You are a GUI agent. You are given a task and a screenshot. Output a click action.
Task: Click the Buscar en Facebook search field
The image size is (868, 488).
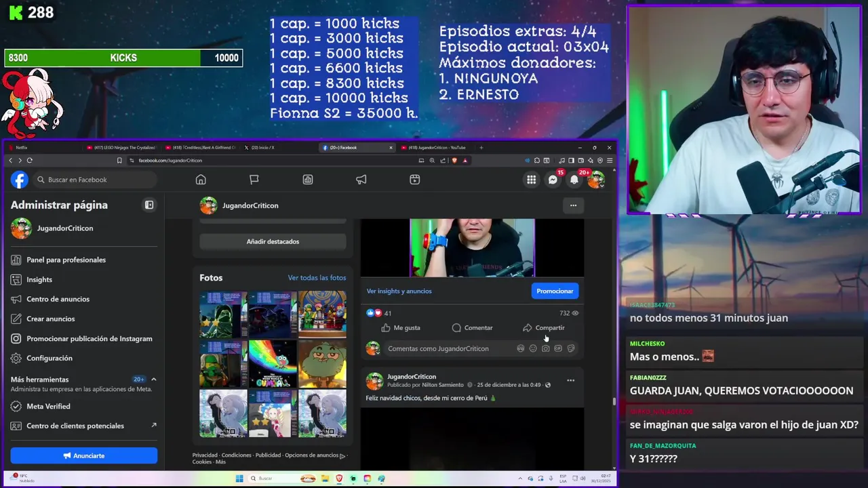click(94, 180)
